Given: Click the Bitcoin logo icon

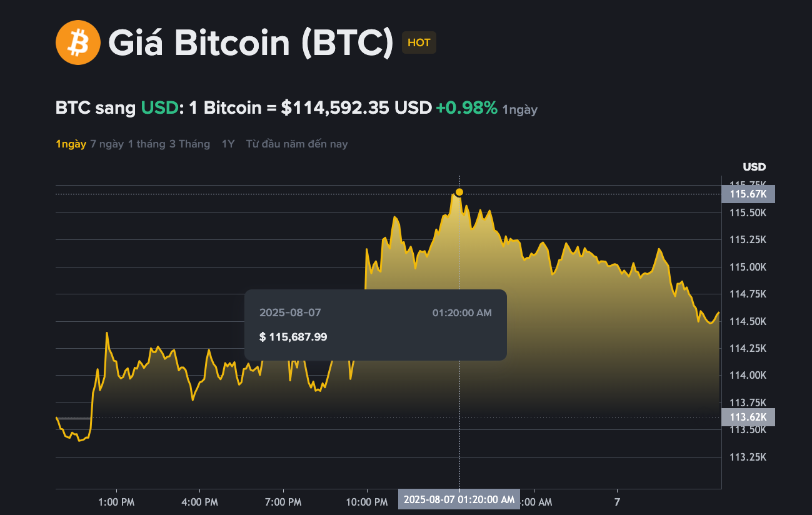Looking at the screenshot, I should tap(78, 42).
